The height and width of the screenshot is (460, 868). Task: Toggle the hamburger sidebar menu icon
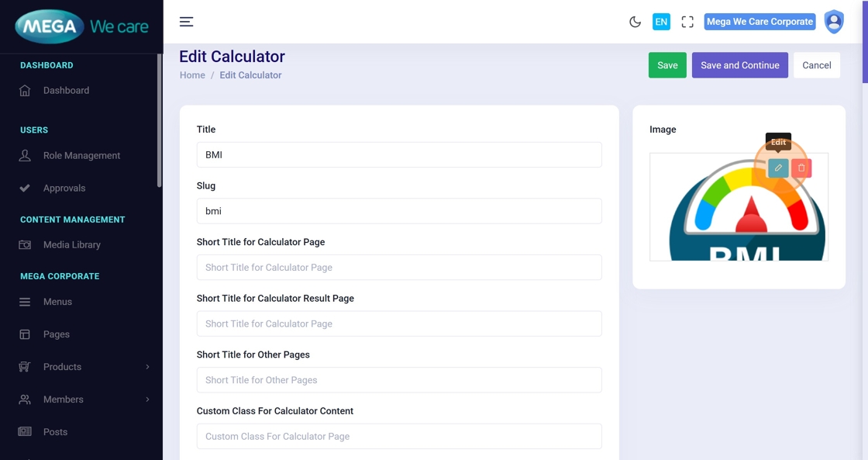[x=186, y=22]
